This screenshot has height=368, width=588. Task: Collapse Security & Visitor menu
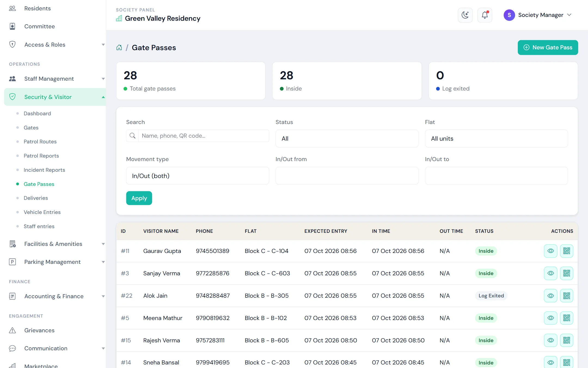[x=55, y=97]
